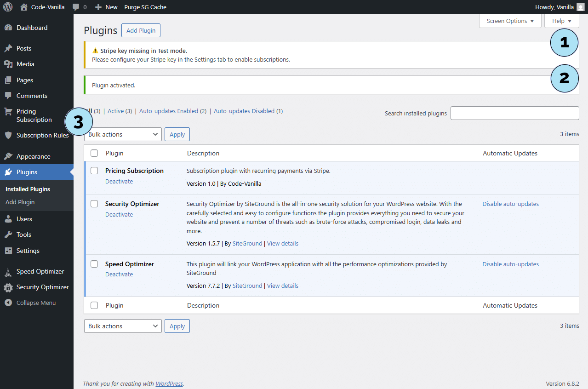Expand the Screen Options panel
This screenshot has width=588, height=389.
(510, 21)
